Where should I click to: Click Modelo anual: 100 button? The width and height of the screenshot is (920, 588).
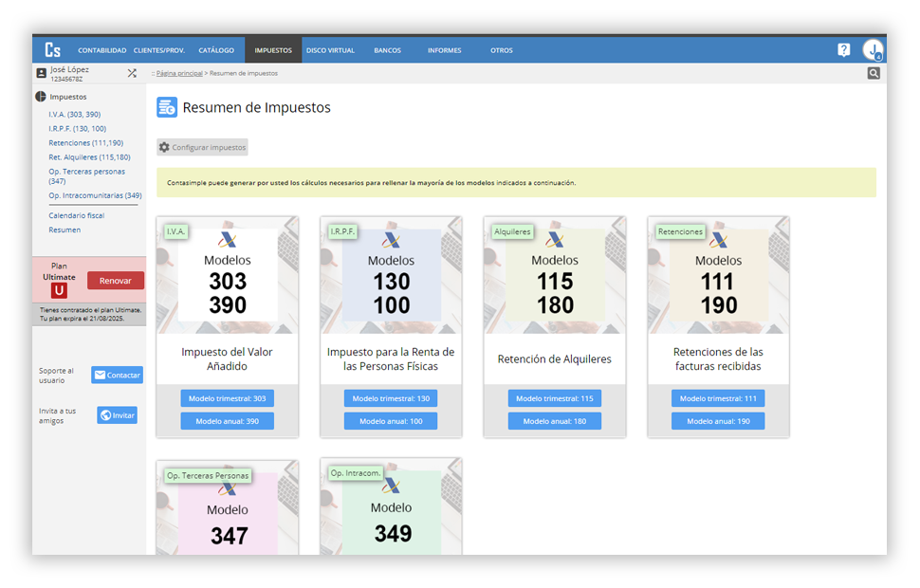click(391, 421)
